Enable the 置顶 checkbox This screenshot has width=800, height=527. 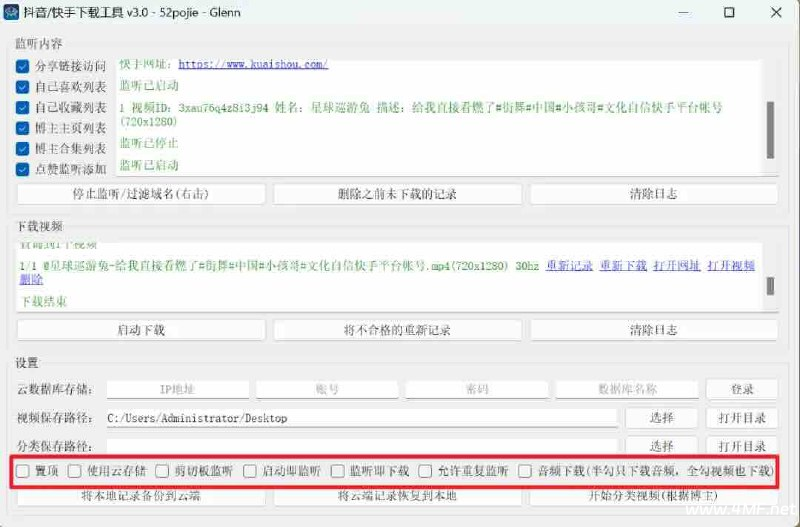tap(23, 471)
